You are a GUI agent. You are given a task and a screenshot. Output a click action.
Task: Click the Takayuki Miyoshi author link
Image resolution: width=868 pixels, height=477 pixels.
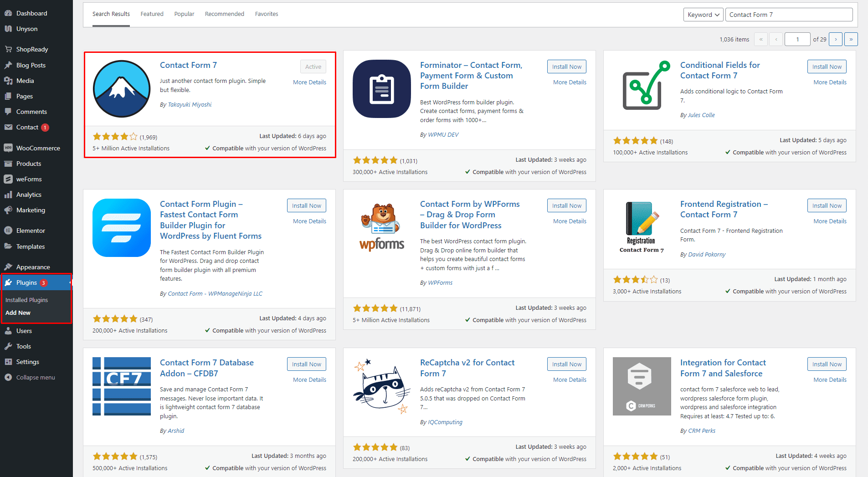[x=190, y=104]
